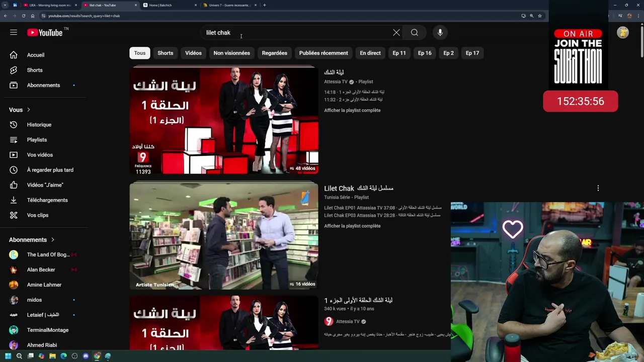The width and height of the screenshot is (644, 362).
Task: Select the Shorts filter chip
Action: [x=165, y=53]
